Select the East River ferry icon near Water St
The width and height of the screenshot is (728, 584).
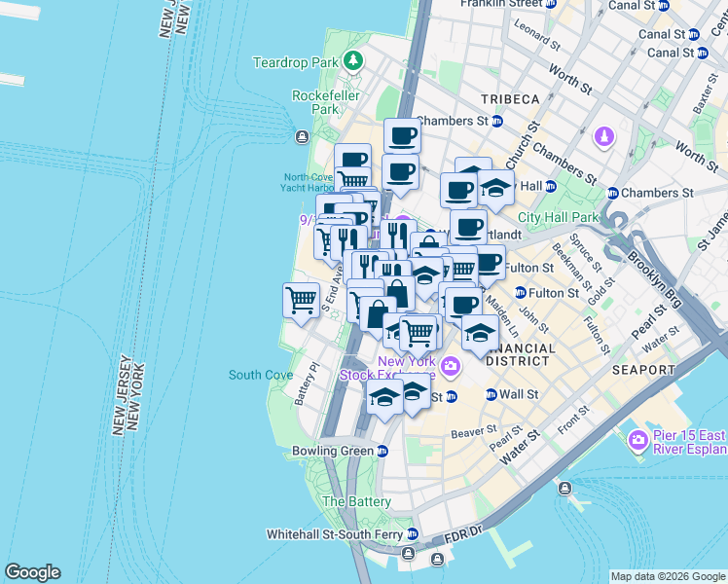click(565, 488)
